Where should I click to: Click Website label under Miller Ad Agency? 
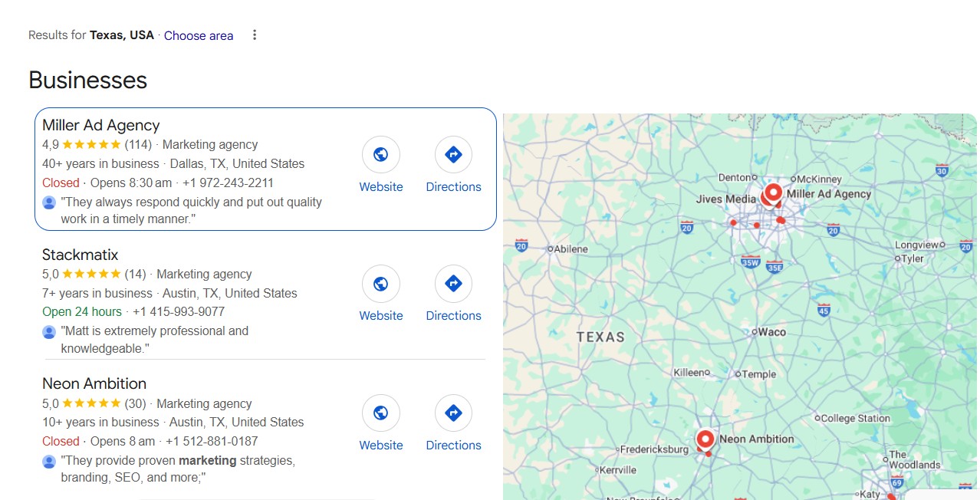pyautogui.click(x=381, y=186)
